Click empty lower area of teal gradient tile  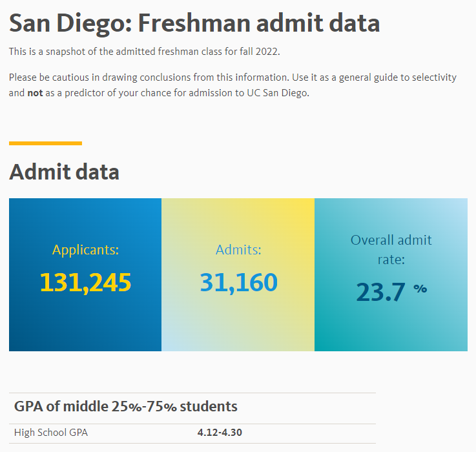click(391, 328)
